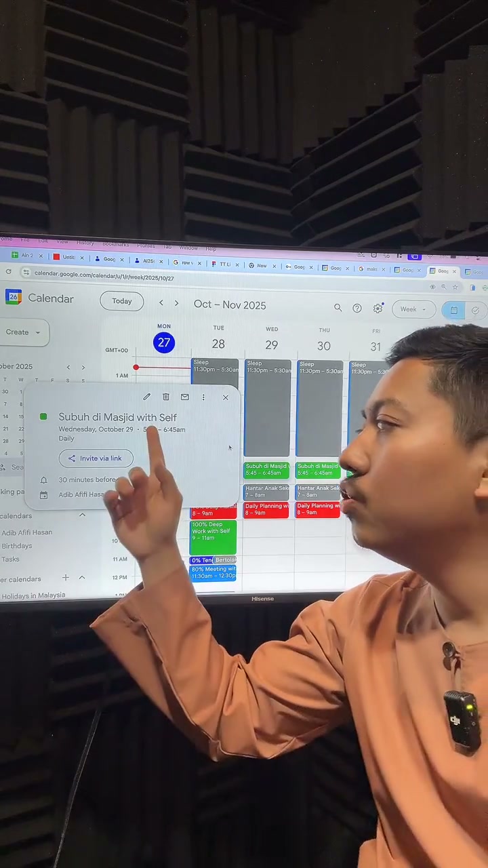Switch to the calendar view icon toggle
This screenshot has width=488, height=868.
[x=453, y=310]
